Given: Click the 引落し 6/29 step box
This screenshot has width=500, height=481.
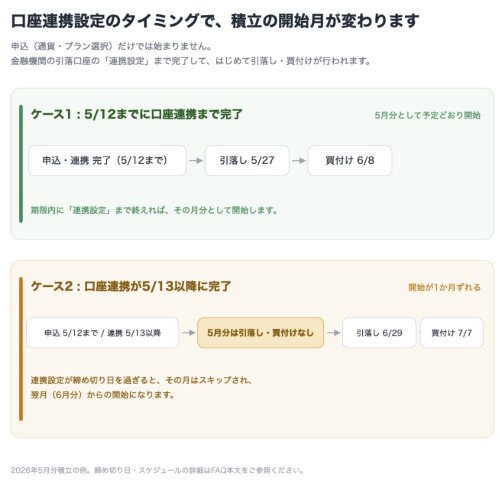Looking at the screenshot, I should point(379,333).
